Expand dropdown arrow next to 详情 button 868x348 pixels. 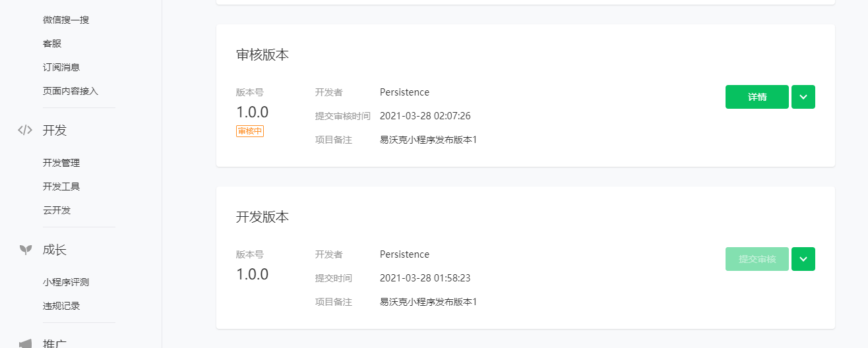point(803,97)
